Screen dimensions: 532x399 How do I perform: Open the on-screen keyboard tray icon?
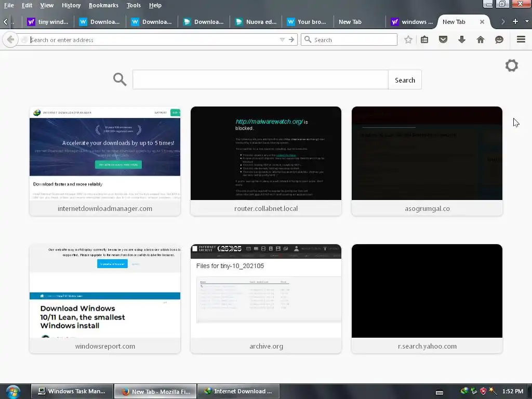click(x=440, y=392)
